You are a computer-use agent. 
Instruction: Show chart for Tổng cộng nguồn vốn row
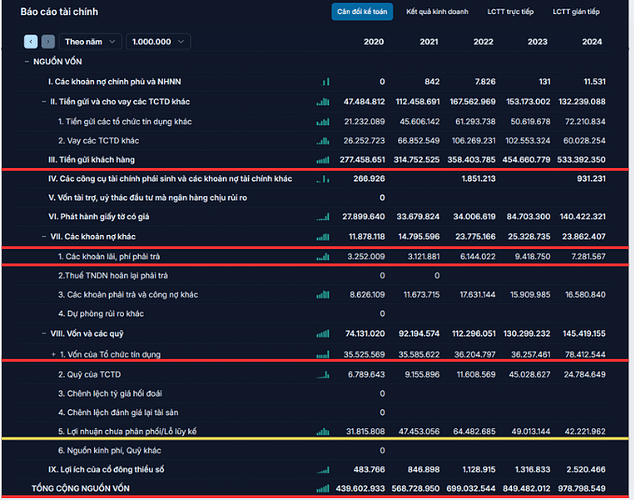tap(322, 488)
